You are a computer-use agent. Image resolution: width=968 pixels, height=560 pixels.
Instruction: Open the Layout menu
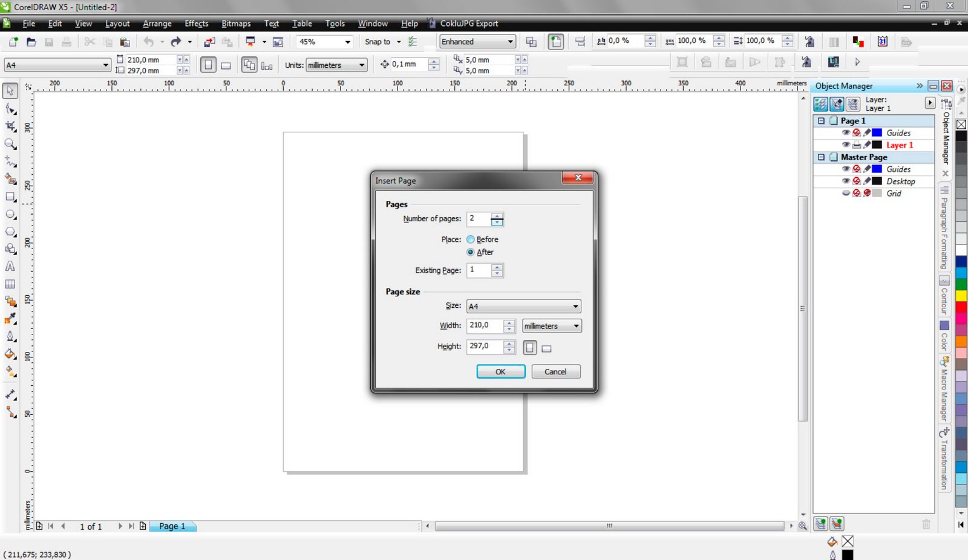(x=117, y=24)
